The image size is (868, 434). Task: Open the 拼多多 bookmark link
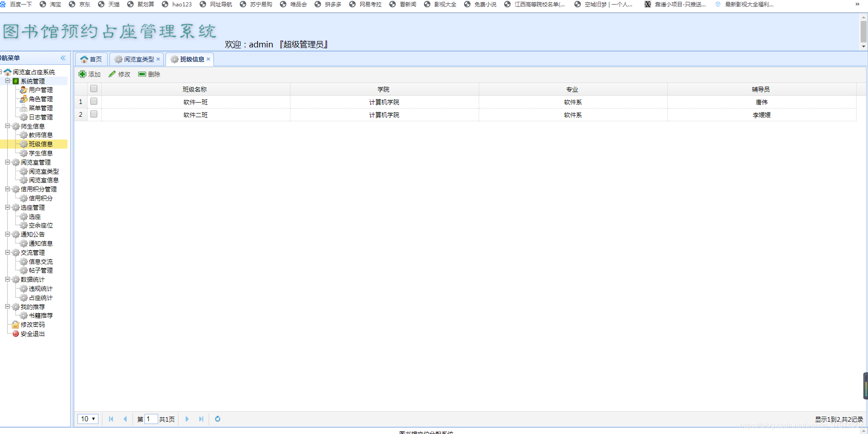coord(328,4)
